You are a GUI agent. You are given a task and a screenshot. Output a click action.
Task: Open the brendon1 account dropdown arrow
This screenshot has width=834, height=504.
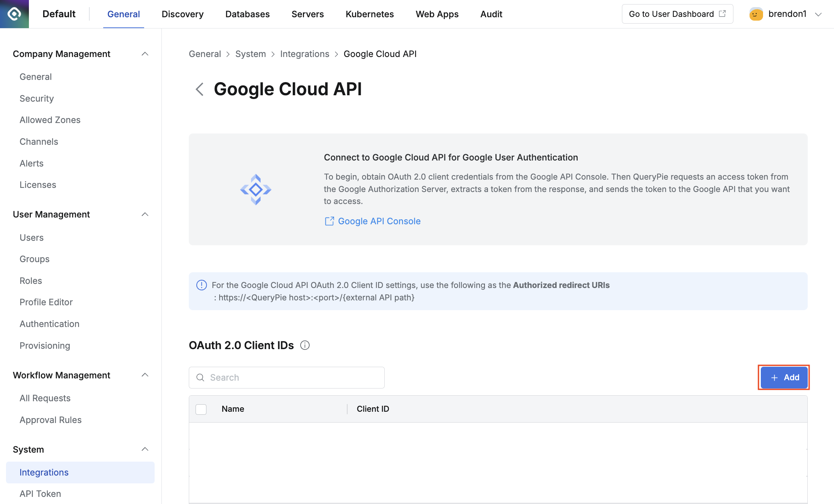[x=818, y=14]
